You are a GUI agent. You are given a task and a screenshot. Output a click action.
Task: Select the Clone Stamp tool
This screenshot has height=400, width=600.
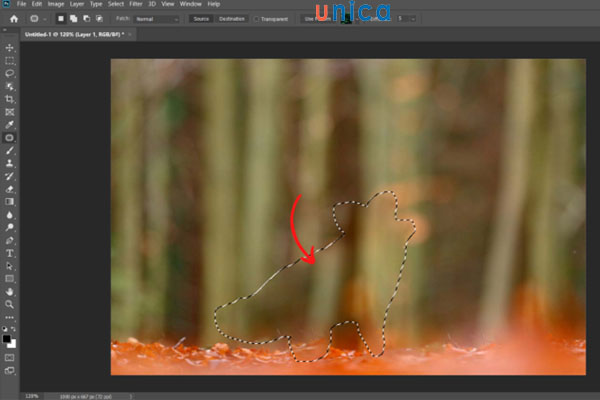[x=10, y=163]
